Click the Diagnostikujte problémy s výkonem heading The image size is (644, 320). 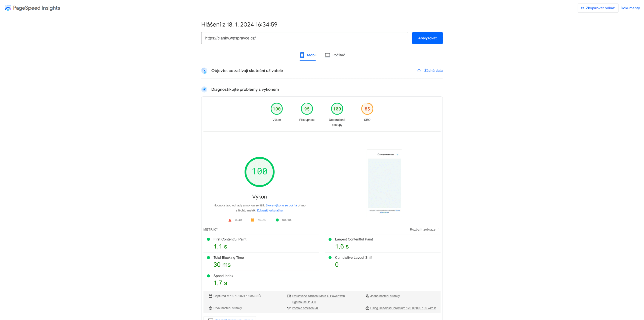[245, 89]
